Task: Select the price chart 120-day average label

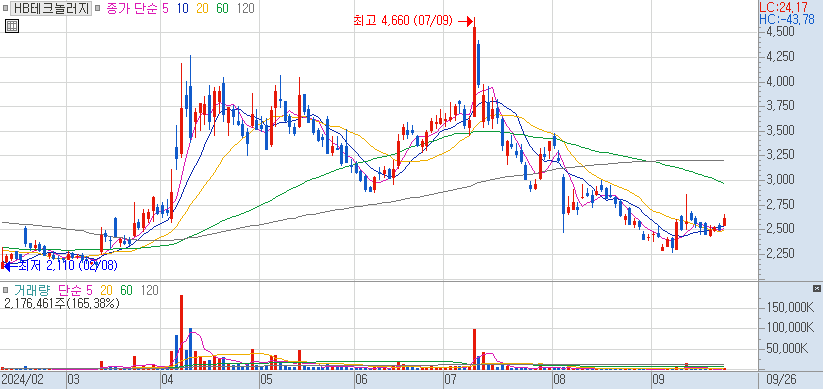Action: 246,8
